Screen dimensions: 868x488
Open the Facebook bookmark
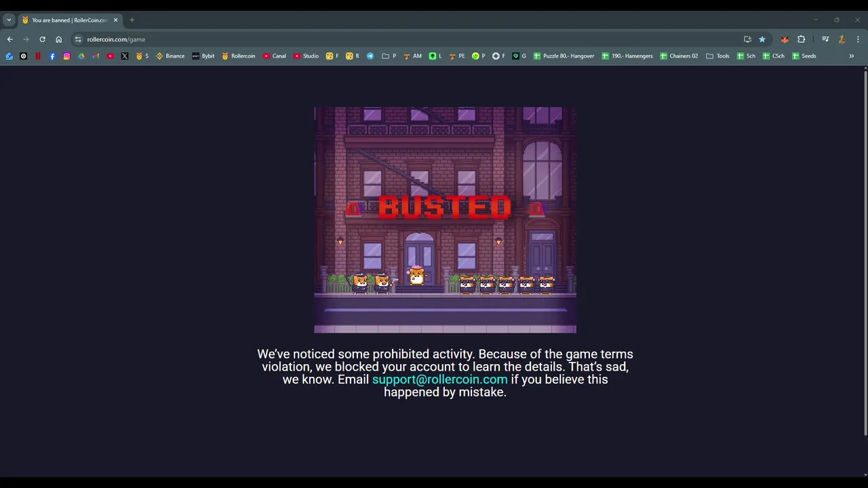(x=52, y=56)
